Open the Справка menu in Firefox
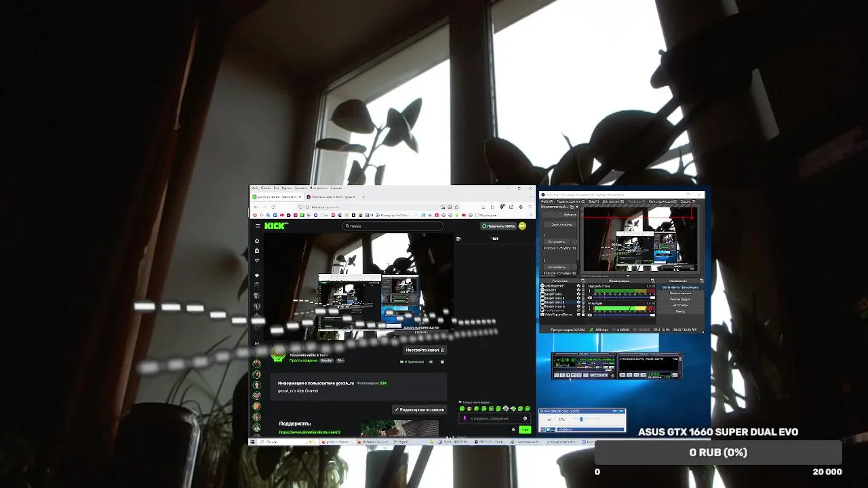 pyautogui.click(x=336, y=188)
